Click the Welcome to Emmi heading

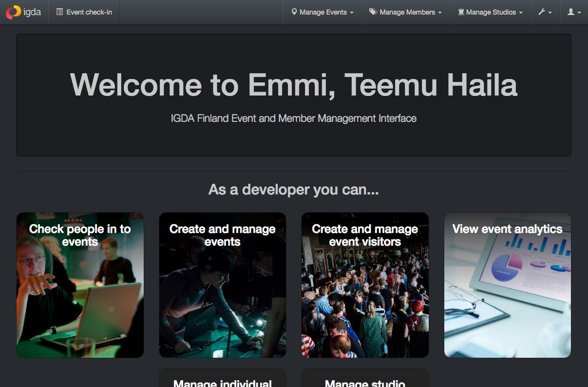tap(294, 84)
